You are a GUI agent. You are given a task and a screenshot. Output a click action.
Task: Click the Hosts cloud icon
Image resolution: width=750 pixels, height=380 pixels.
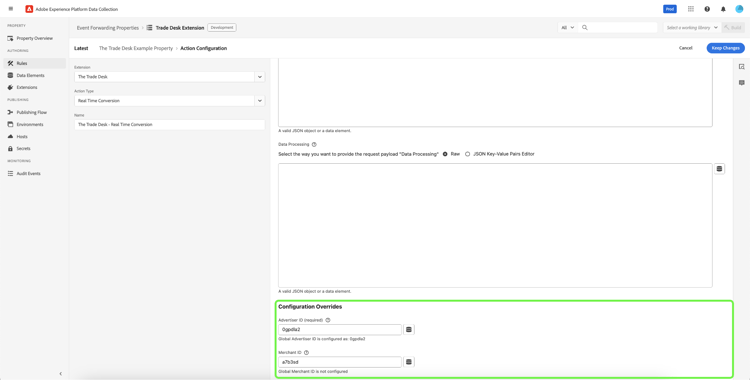(11, 136)
